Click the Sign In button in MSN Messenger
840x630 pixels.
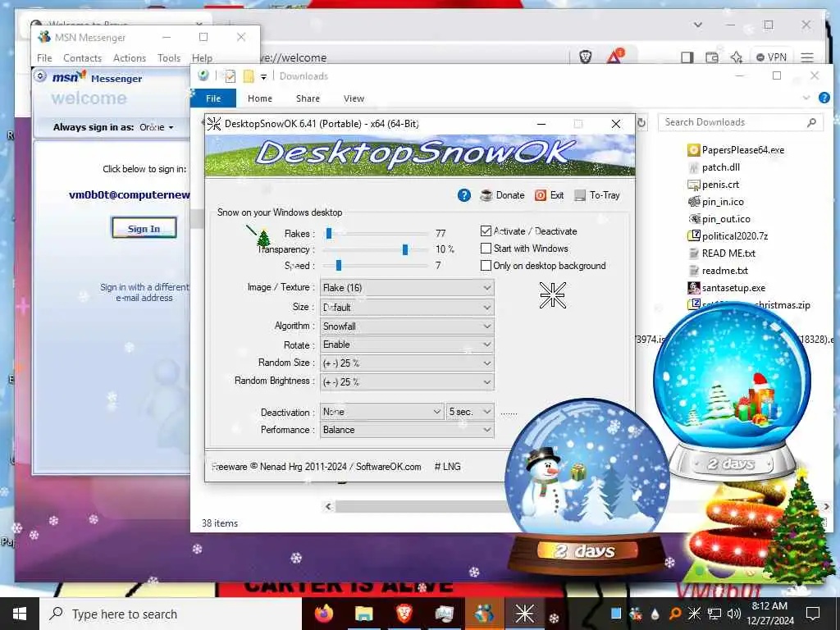coord(144,228)
